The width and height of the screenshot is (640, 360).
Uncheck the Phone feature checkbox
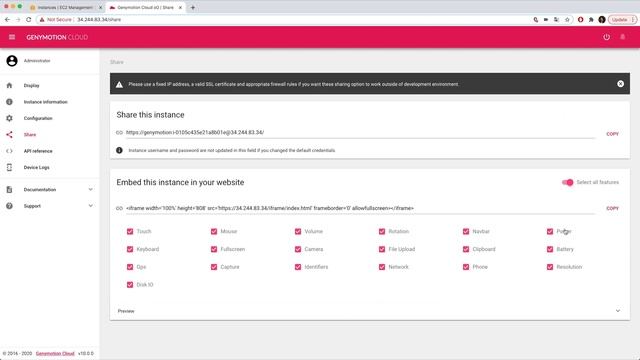tap(466, 267)
